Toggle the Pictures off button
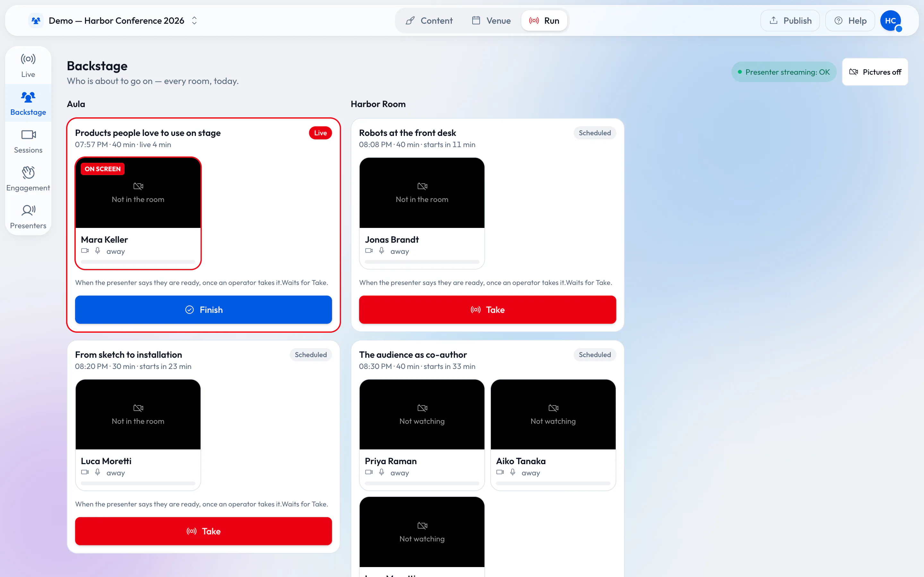 875,72
